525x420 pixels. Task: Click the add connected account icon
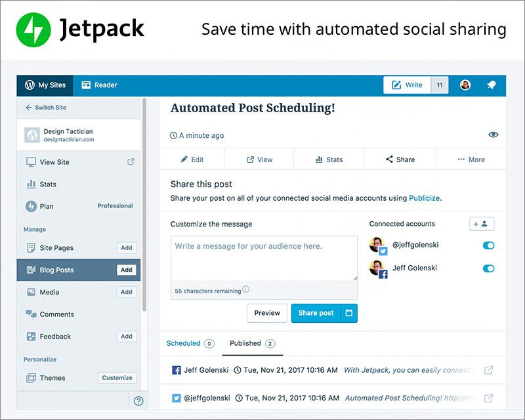[x=481, y=223]
